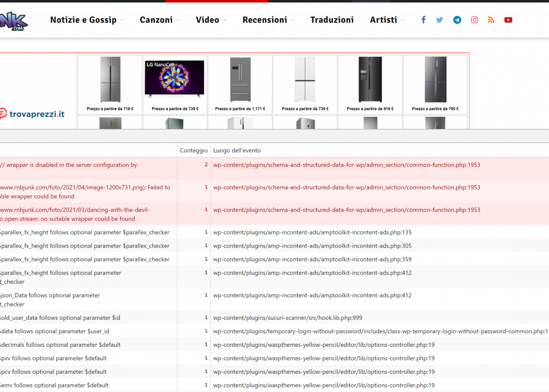Sort by Conteggio column header
Image resolution: width=549 pixels, height=392 pixels.
(194, 150)
